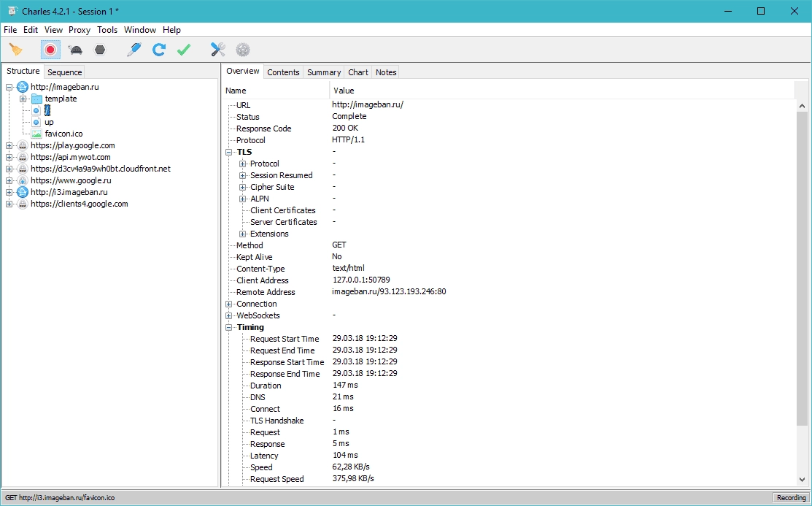The height and width of the screenshot is (506, 812).
Task: Select the Duration '147 ms' value
Action: pos(345,386)
